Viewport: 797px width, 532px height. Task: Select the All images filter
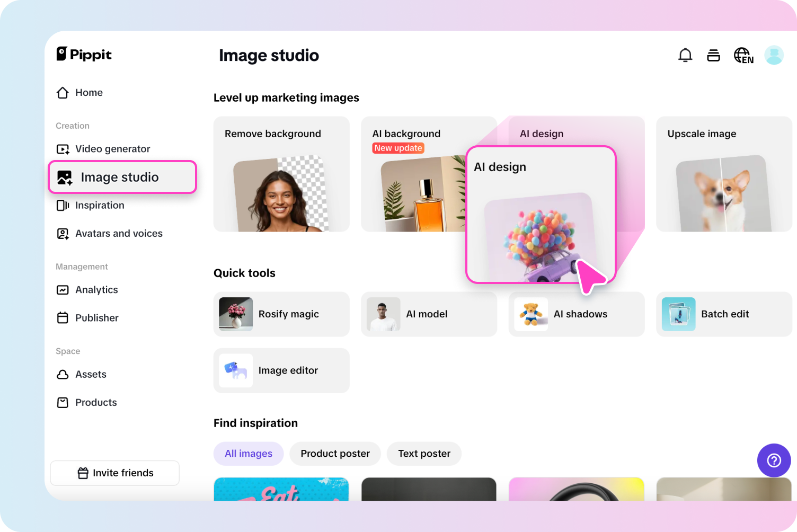coord(248,454)
